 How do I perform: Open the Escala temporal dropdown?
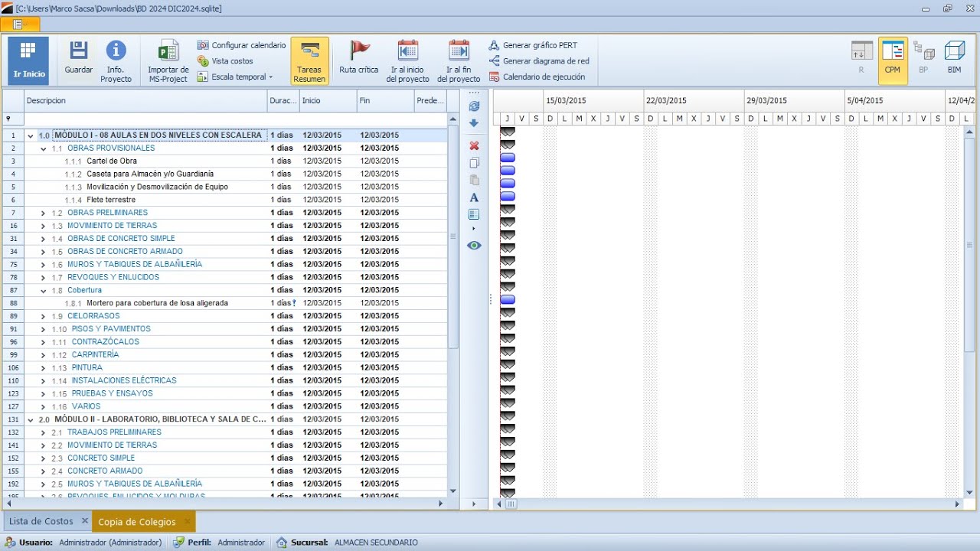[x=235, y=77]
